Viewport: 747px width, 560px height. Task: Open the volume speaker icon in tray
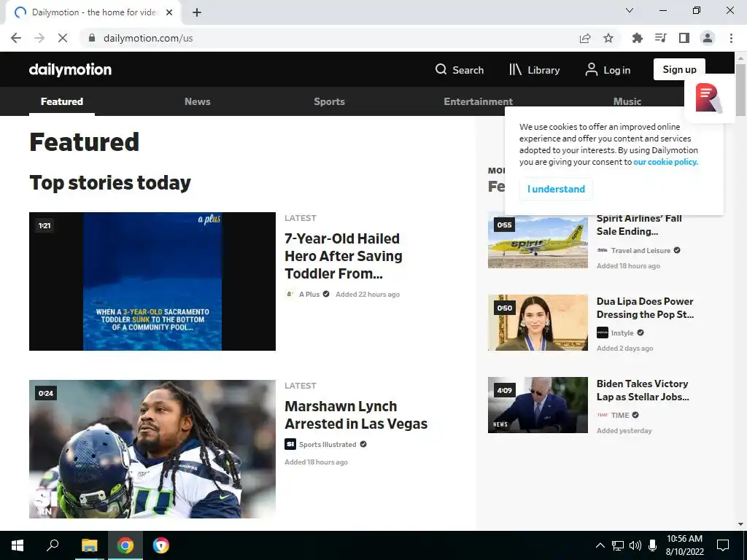[x=635, y=545]
